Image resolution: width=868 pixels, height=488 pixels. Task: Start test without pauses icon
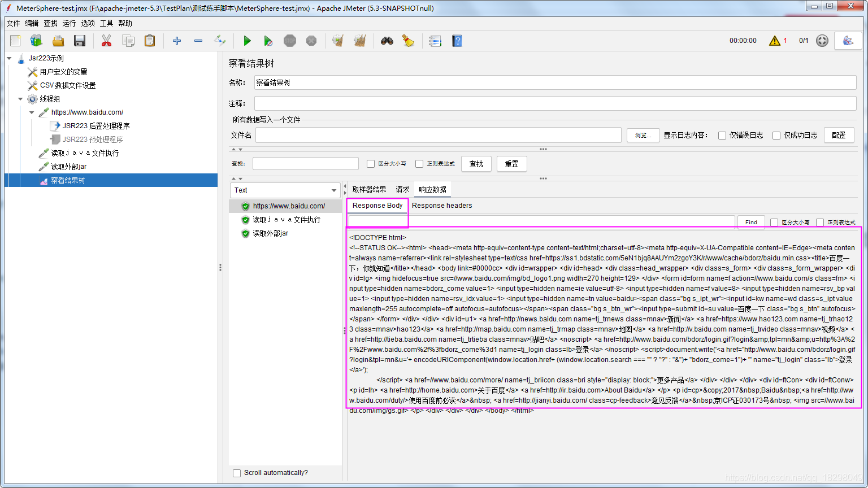(x=268, y=41)
